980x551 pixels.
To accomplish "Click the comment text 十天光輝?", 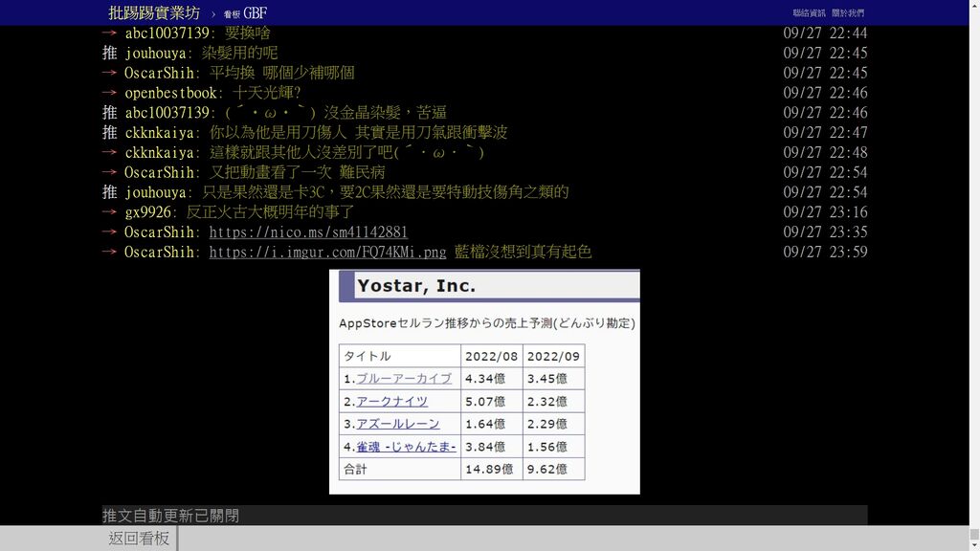I will 267,93.
